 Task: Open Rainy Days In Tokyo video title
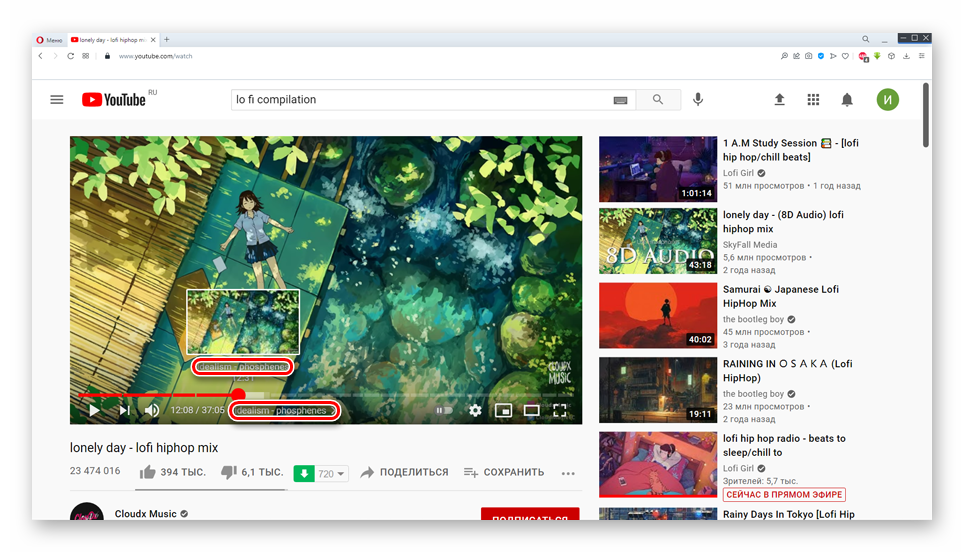point(789,514)
